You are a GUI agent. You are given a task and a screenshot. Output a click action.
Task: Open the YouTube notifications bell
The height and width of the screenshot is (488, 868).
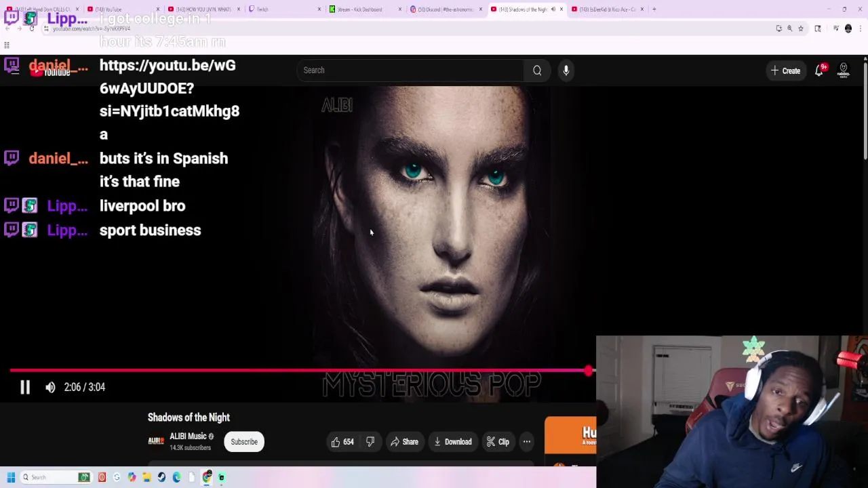click(819, 70)
